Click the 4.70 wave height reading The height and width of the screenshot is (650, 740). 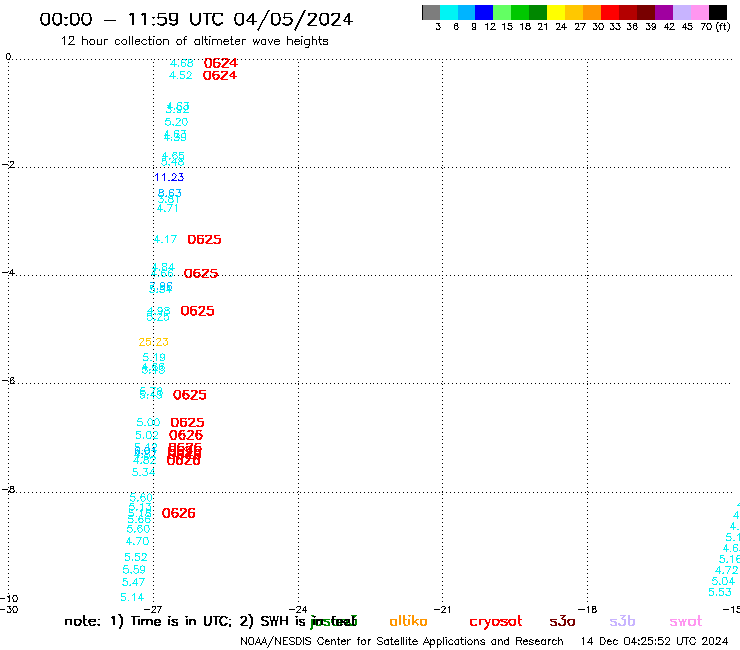pyautogui.click(x=137, y=541)
